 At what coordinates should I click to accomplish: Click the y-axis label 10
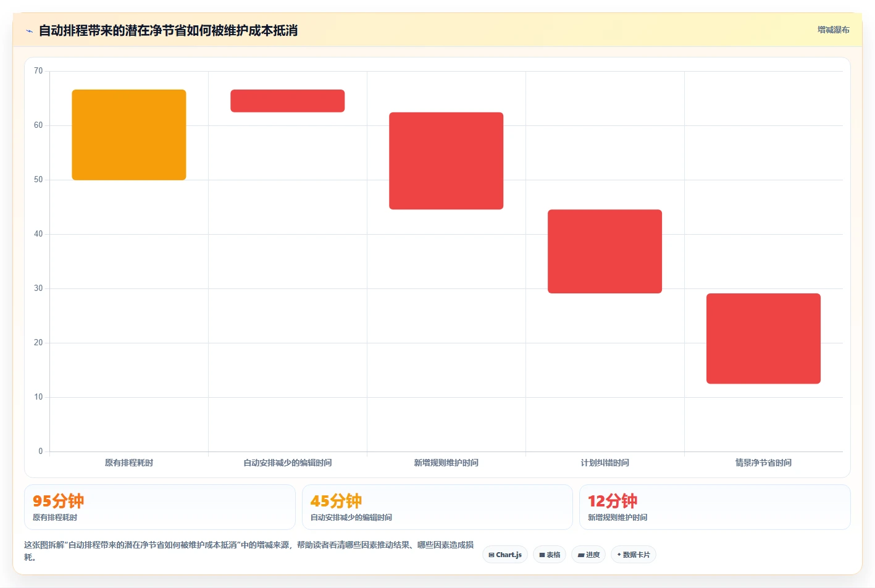click(x=38, y=397)
